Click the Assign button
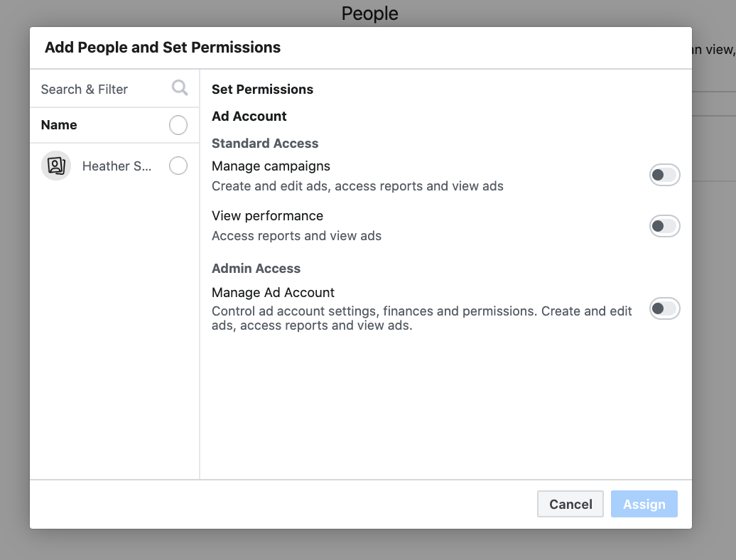The width and height of the screenshot is (736, 560). click(x=644, y=504)
